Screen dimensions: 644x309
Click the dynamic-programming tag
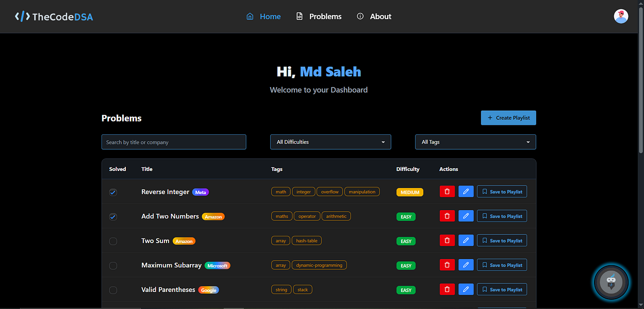tap(320, 265)
